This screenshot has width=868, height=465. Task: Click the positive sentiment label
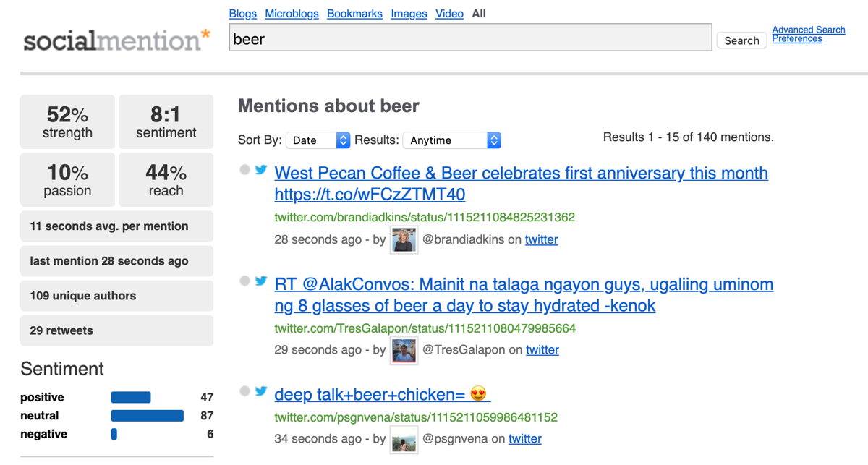pos(42,398)
